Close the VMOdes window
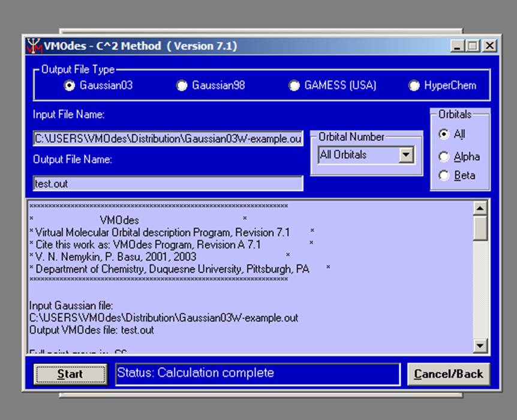Image resolution: width=517 pixels, height=420 pixels. (489, 46)
